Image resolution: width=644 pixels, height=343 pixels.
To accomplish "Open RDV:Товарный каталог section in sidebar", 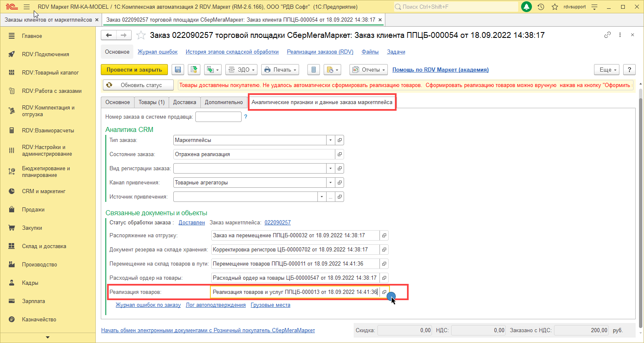I will [50, 73].
